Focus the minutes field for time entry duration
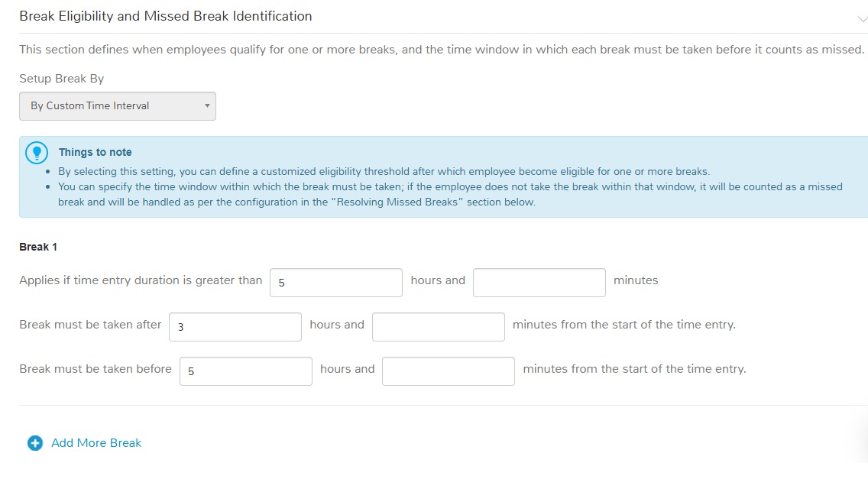Image resolution: width=868 pixels, height=479 pixels. pos(539,283)
